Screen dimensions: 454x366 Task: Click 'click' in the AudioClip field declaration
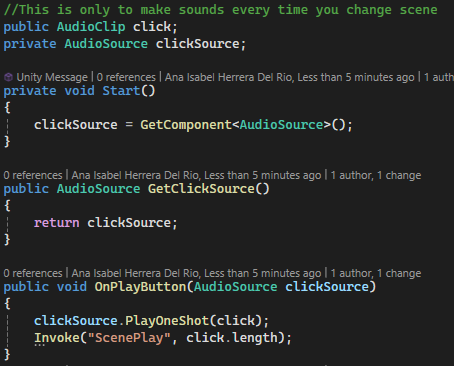tap(152, 27)
